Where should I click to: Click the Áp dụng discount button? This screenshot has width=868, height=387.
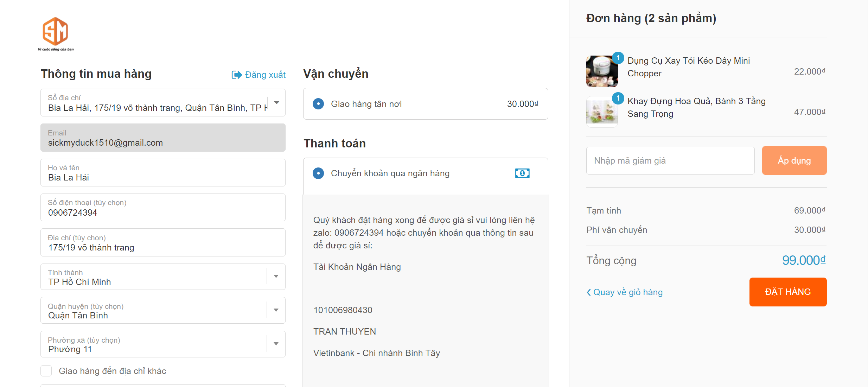(794, 160)
